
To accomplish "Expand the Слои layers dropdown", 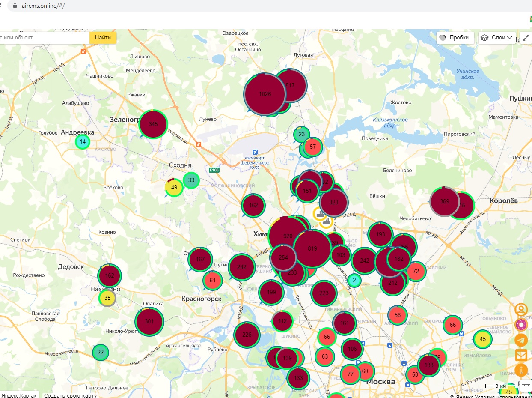I will tap(496, 38).
